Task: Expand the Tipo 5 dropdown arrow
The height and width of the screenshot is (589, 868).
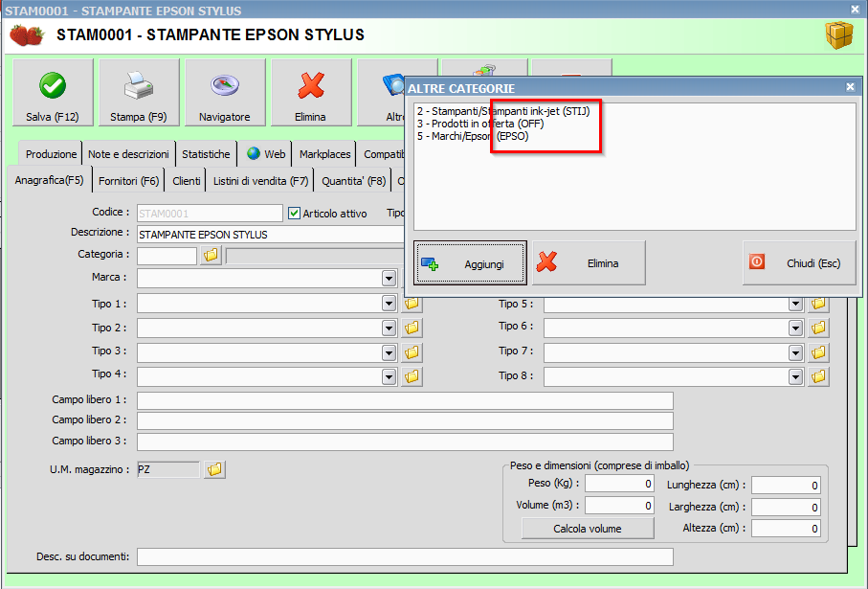Action: coord(795,304)
